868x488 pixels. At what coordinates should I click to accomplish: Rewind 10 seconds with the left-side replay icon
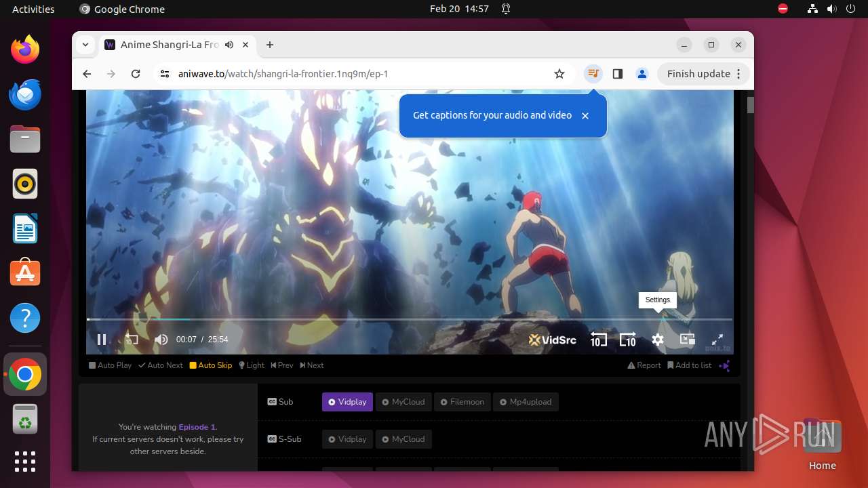[x=132, y=340]
